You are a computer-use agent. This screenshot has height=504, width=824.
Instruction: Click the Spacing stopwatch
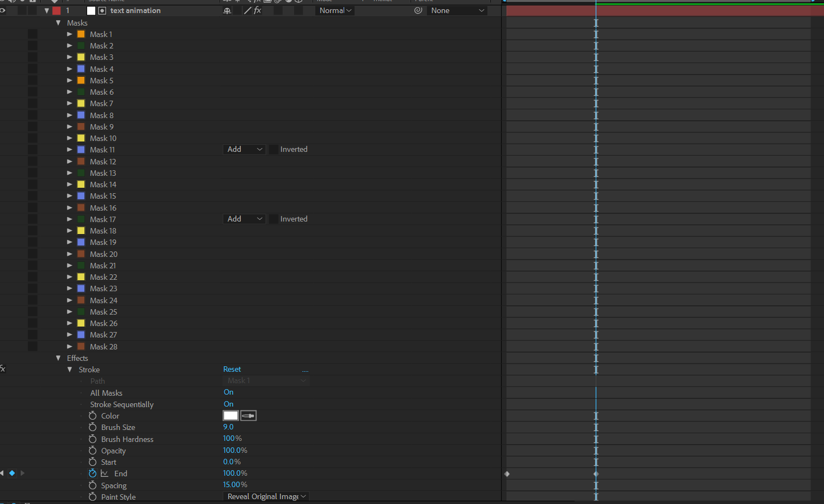pyautogui.click(x=93, y=485)
